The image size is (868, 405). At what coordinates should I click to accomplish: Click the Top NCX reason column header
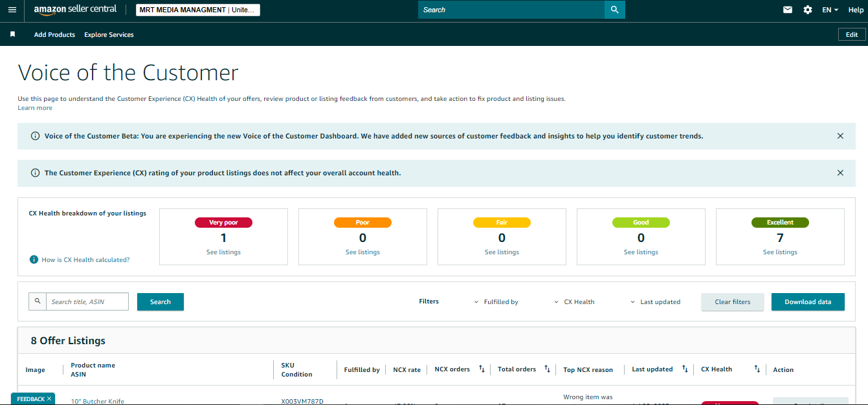(x=588, y=369)
